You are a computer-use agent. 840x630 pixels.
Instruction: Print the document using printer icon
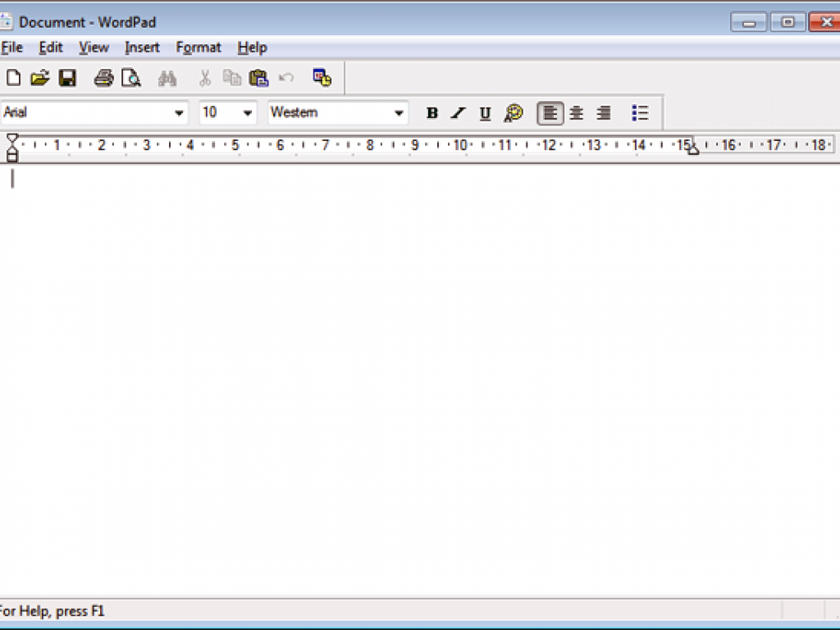(x=103, y=78)
